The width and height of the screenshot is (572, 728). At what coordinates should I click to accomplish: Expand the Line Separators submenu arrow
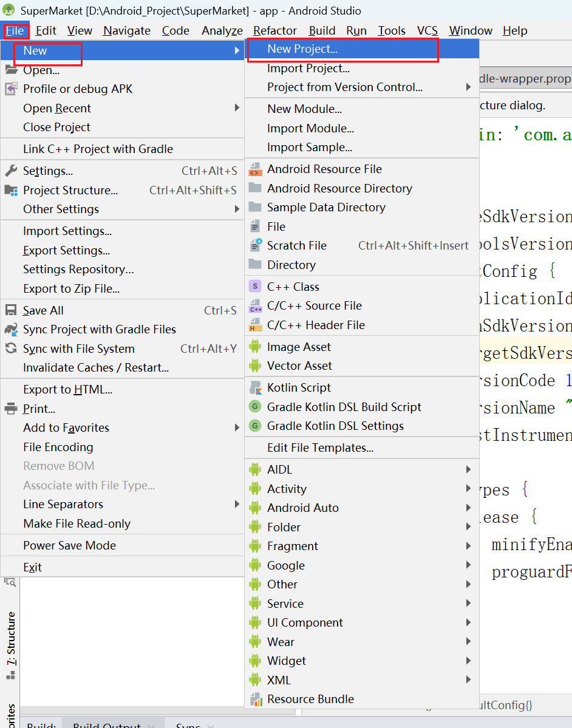pyautogui.click(x=237, y=504)
